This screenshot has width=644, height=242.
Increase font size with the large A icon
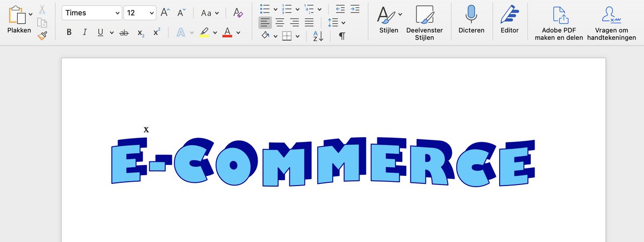pos(166,13)
